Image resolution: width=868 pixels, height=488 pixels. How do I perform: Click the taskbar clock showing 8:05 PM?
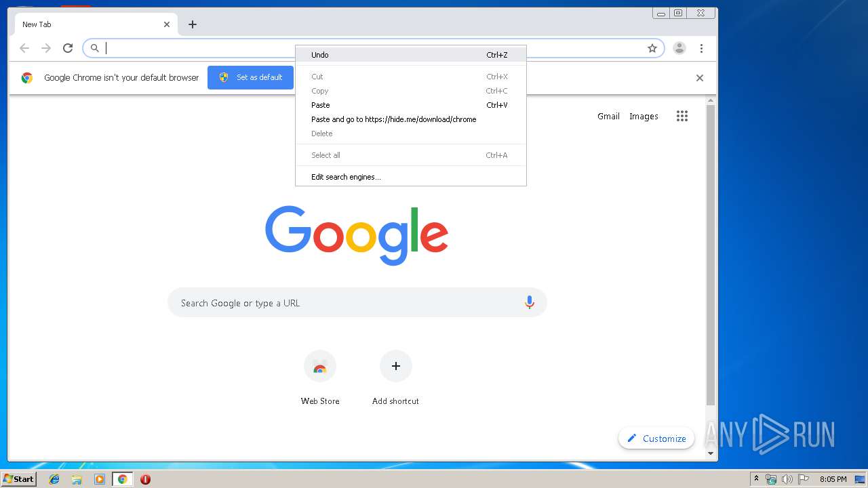[833, 479]
